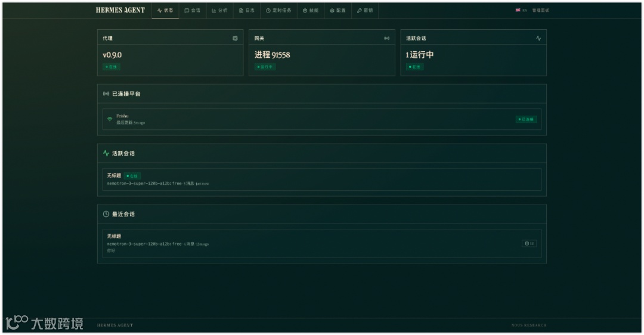Viewport: 644px width, 335px height.
Task: Open the 定时任务 scheduled tasks tab
Action: 278,11
